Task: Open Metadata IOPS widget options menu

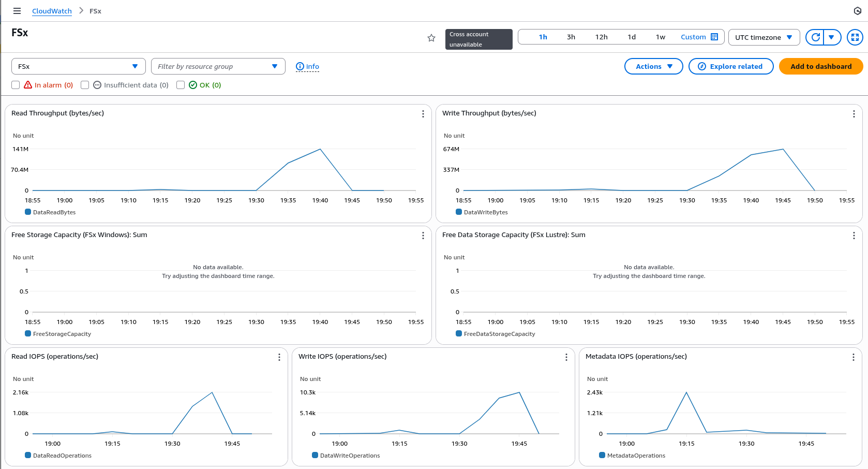Action: pos(853,357)
